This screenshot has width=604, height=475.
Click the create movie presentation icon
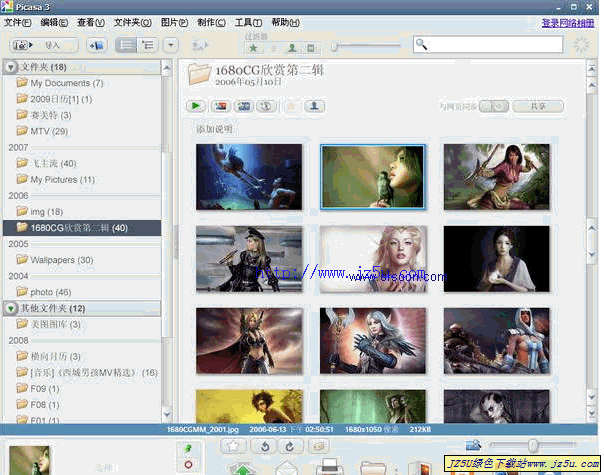pyautogui.click(x=243, y=106)
